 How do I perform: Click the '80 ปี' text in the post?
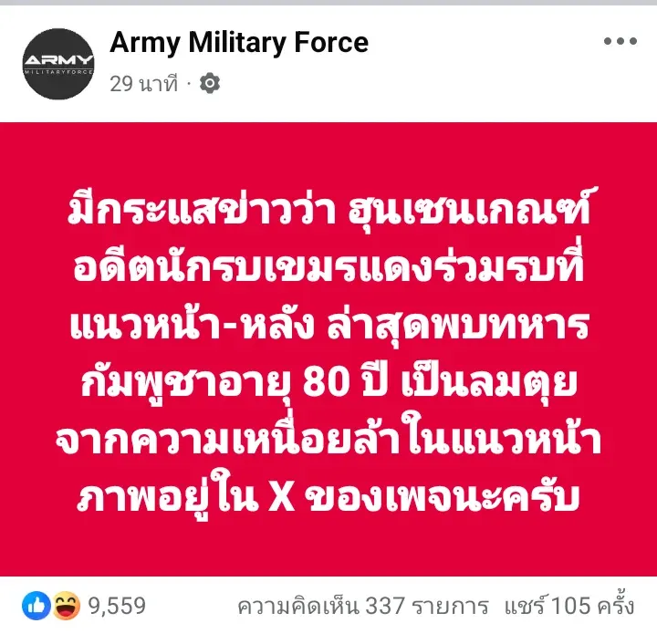[345, 381]
